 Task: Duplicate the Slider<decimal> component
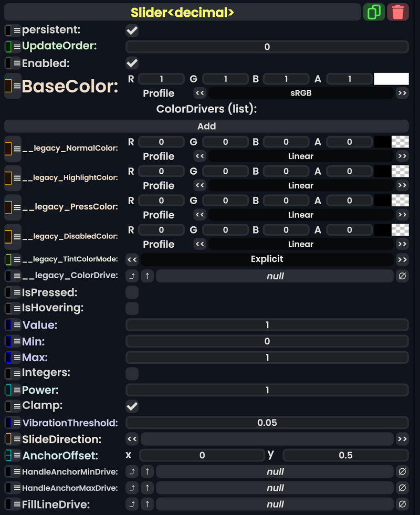coord(374,12)
